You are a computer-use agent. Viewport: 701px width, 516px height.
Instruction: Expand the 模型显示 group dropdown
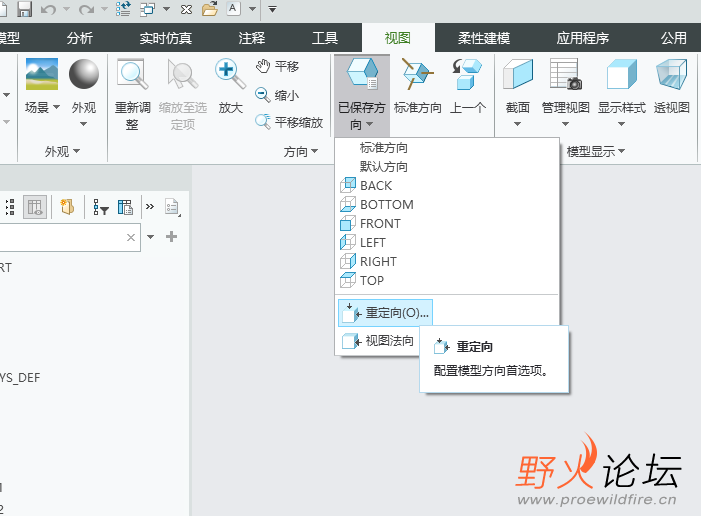tap(595, 152)
